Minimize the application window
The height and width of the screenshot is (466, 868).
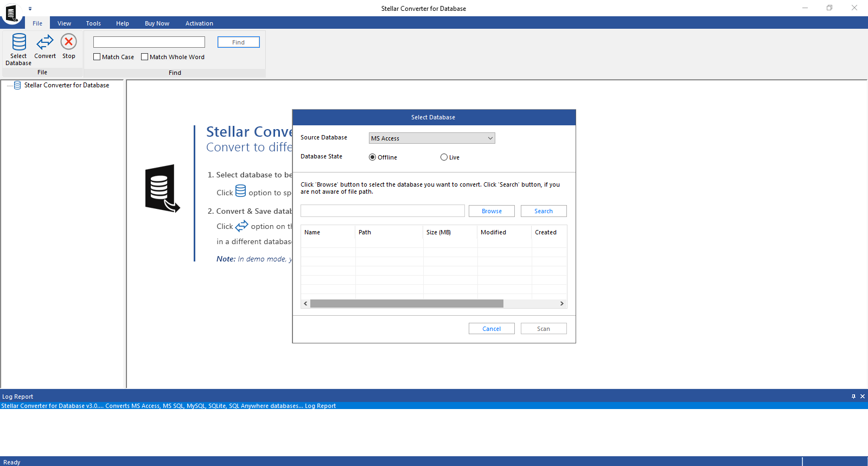point(805,8)
